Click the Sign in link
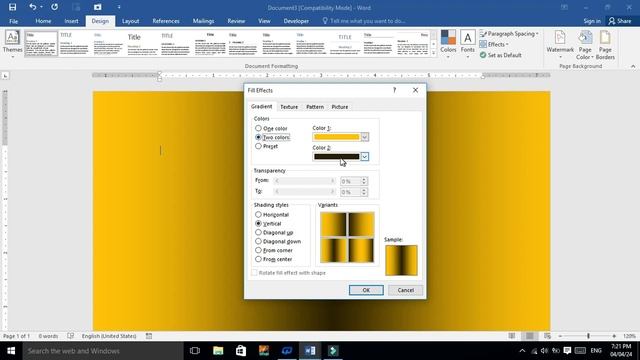Image resolution: width=640 pixels, height=360 pixels. click(x=592, y=21)
